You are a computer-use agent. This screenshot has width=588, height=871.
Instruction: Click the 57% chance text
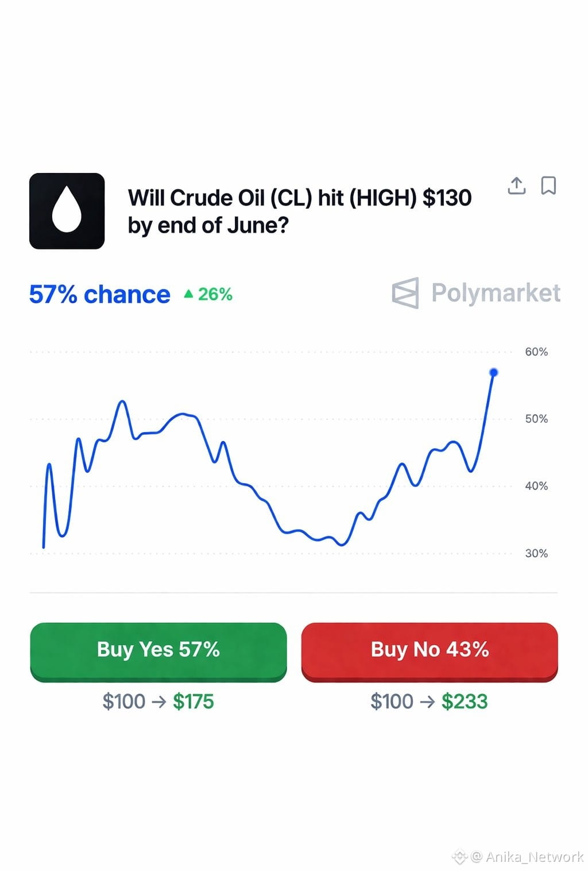(100, 294)
